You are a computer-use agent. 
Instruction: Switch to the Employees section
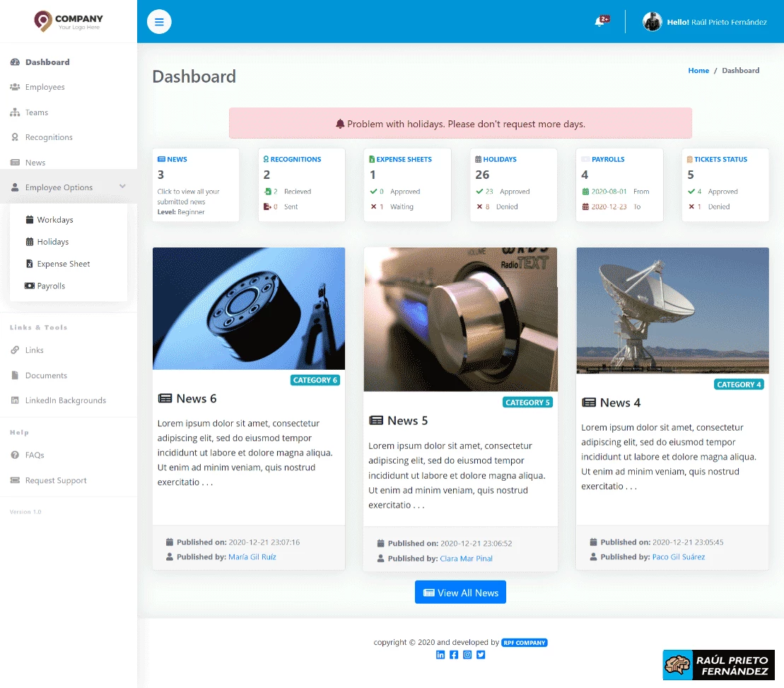(x=44, y=87)
